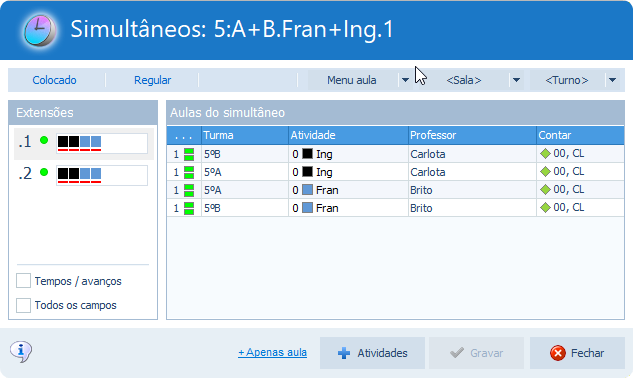Click the Fechar button

click(577, 353)
